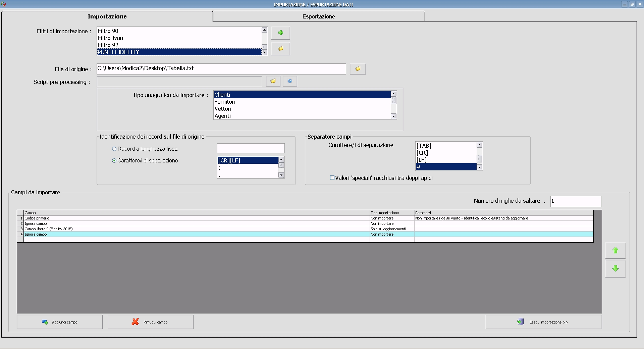The width and height of the screenshot is (644, 349).
Task: Open the folder icon beside the import filters list
Action: click(280, 49)
